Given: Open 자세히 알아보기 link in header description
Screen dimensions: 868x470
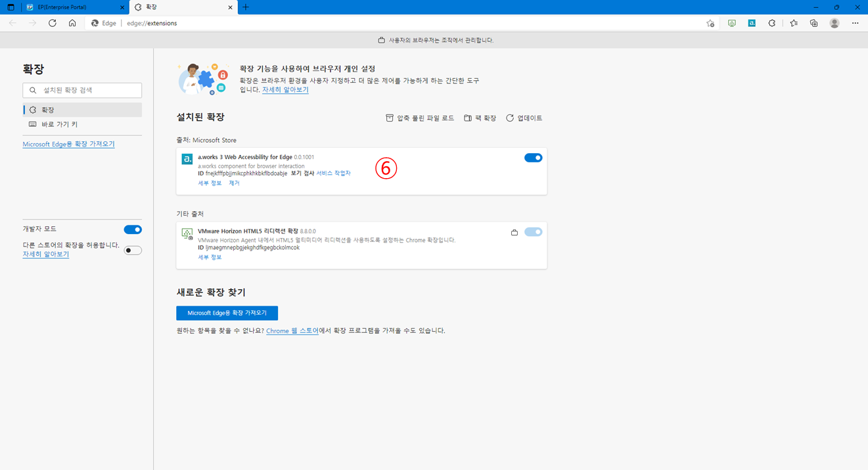Looking at the screenshot, I should (x=285, y=89).
